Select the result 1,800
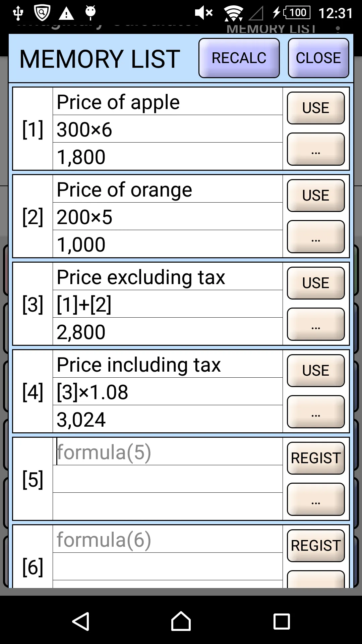The height and width of the screenshot is (644, 362). (81, 157)
